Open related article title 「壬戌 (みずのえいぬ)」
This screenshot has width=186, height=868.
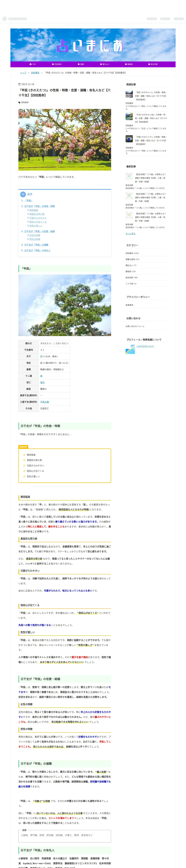pyautogui.click(x=151, y=118)
